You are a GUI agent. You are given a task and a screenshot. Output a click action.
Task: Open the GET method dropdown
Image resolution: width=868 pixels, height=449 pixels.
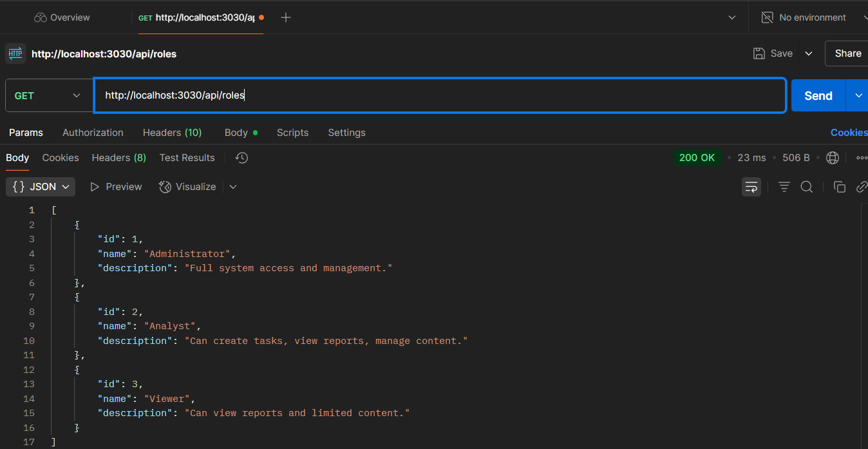pos(49,95)
